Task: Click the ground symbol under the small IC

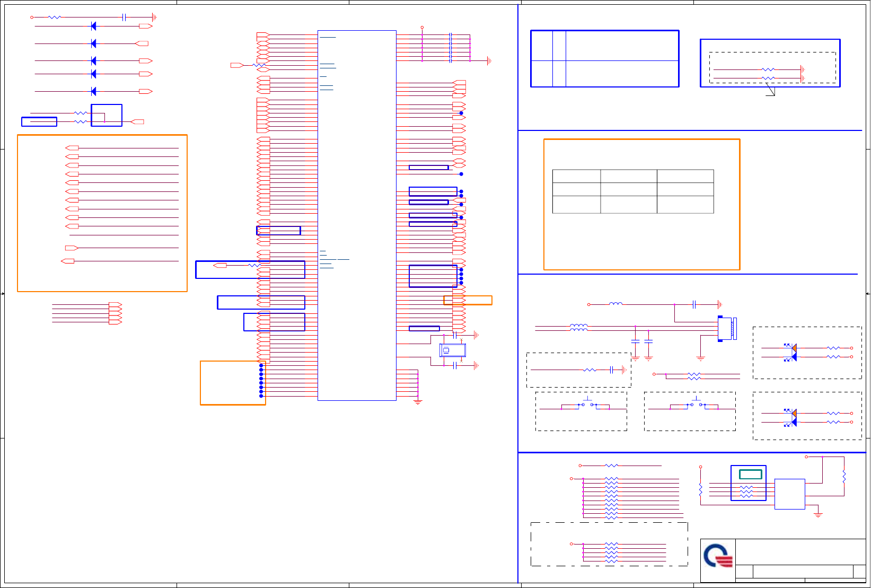Action: [818, 514]
